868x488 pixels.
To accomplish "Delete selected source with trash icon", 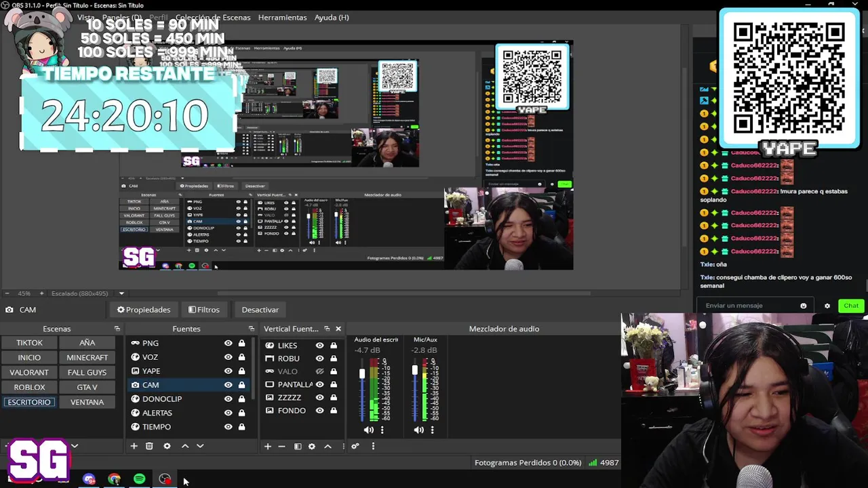I will click(149, 446).
